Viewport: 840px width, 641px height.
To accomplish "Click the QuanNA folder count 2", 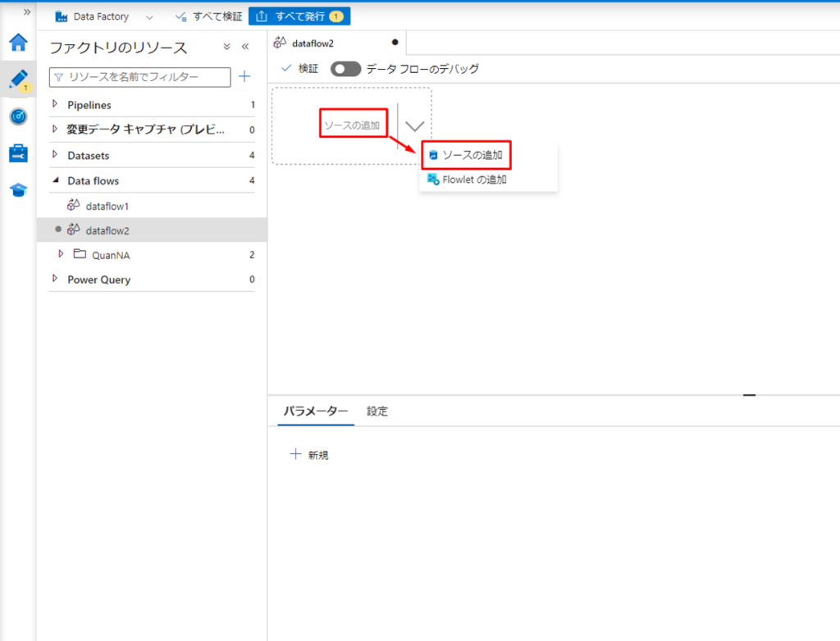I will click(252, 255).
